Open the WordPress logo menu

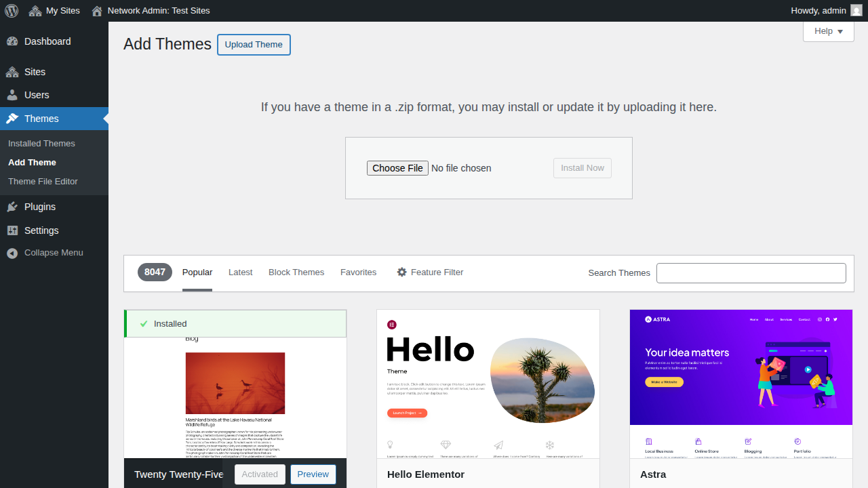11,11
